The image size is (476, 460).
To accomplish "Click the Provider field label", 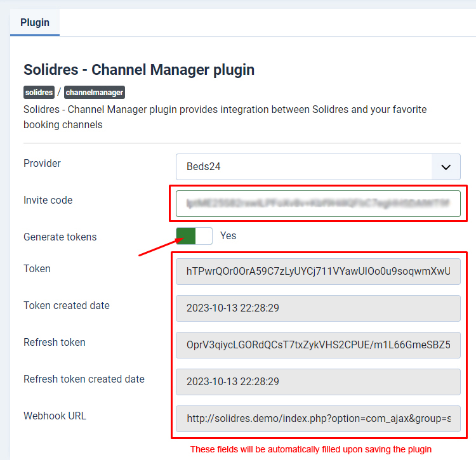I will 42,163.
